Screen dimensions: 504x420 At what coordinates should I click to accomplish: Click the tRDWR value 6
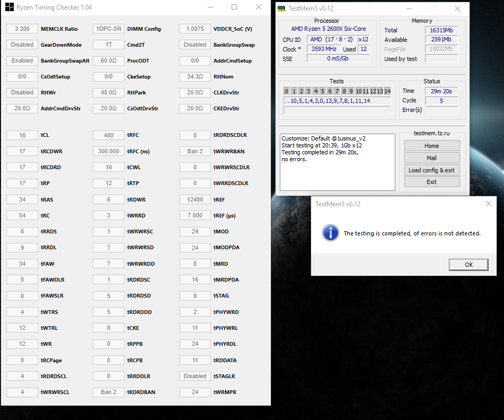pyautogui.click(x=109, y=199)
